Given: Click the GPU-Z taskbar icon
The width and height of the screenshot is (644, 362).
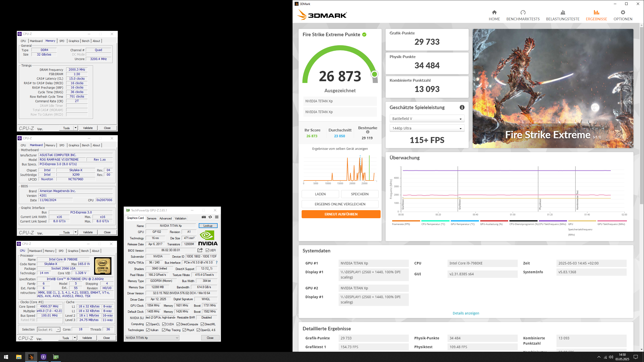Looking at the screenshot, I should [x=56, y=357].
